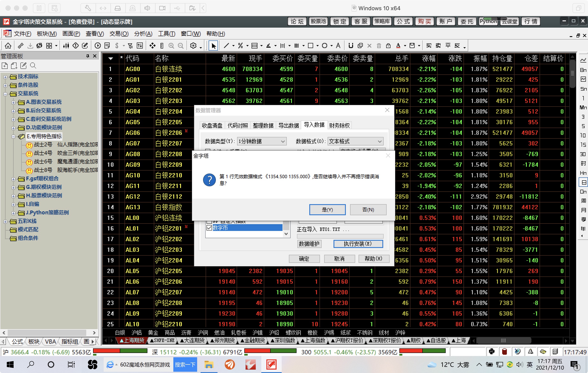Image resolution: width=588 pixels, height=373 pixels.
Task: Expand the 条件选股 tree folder
Action: coord(5,85)
